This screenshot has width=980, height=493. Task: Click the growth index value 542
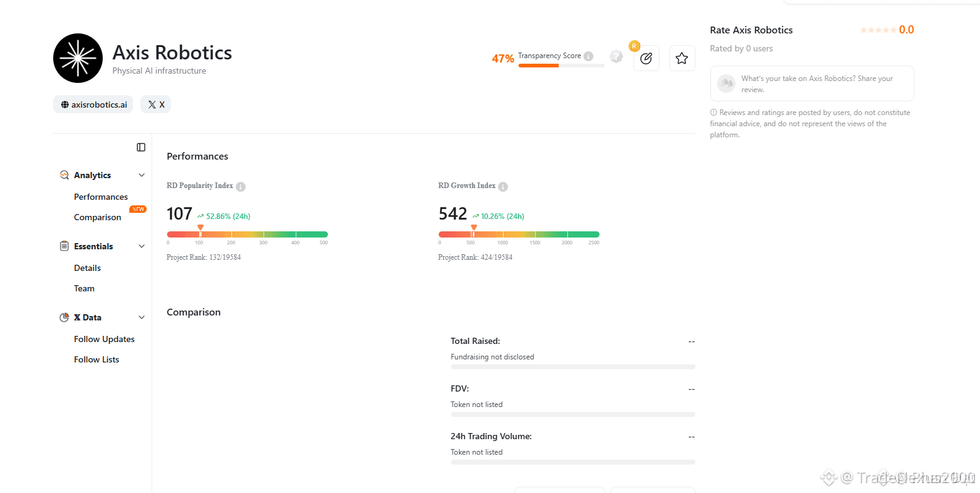(453, 214)
